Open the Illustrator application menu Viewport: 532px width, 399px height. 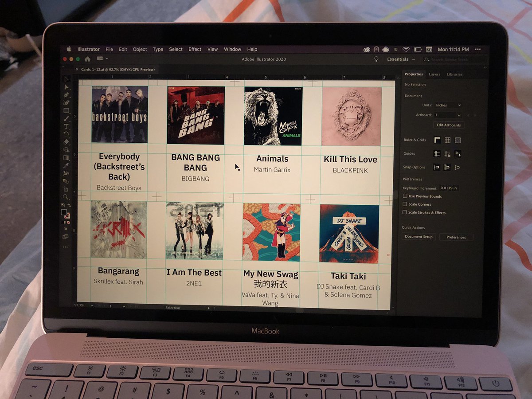88,49
